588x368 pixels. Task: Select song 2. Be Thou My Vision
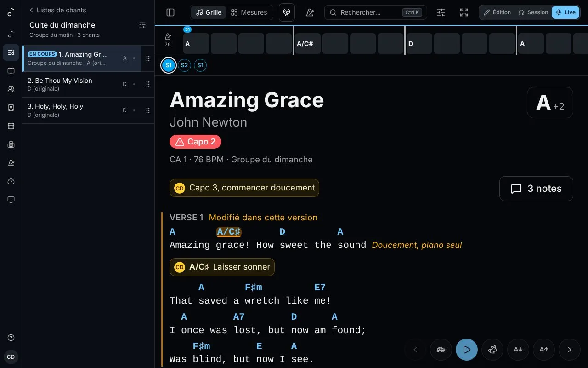[x=81, y=84]
